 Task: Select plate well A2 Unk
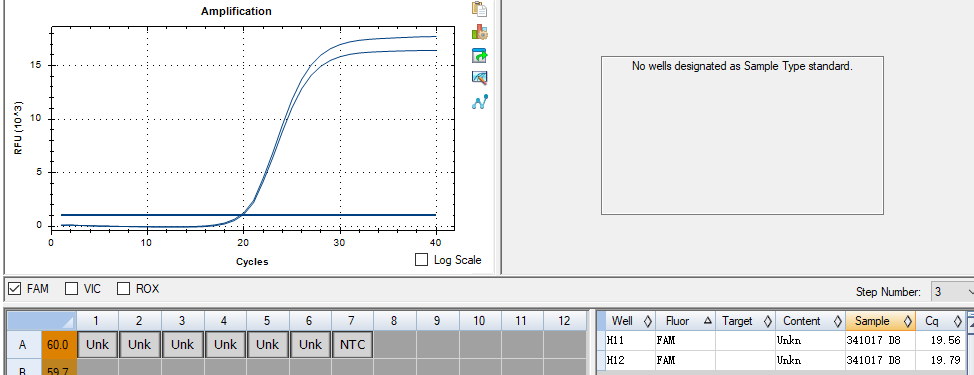(140, 345)
